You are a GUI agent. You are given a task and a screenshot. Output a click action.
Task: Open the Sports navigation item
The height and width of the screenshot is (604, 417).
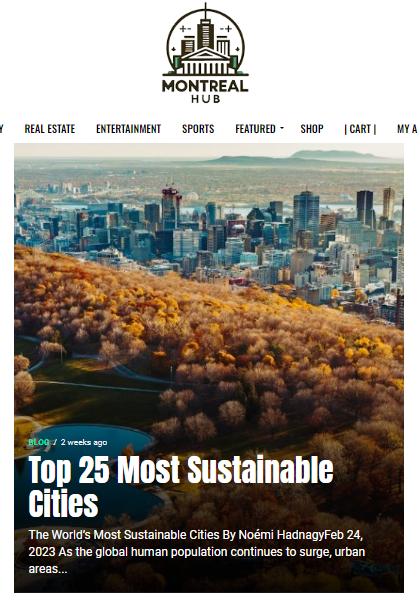pos(198,129)
